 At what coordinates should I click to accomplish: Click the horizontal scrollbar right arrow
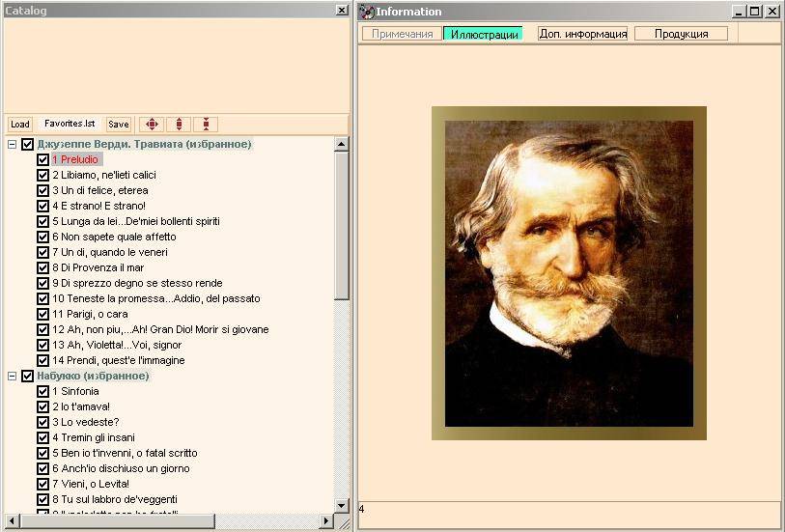pyautogui.click(x=326, y=521)
